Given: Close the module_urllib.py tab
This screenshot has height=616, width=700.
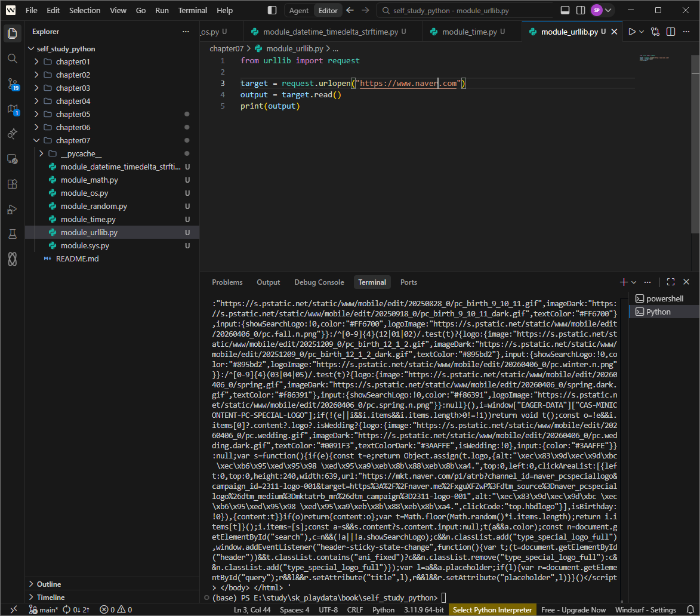Looking at the screenshot, I should click(614, 32).
